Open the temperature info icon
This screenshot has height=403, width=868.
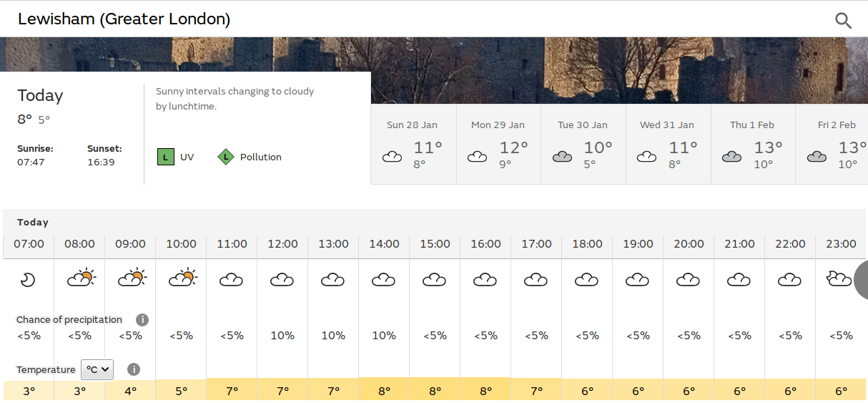pyautogui.click(x=134, y=369)
